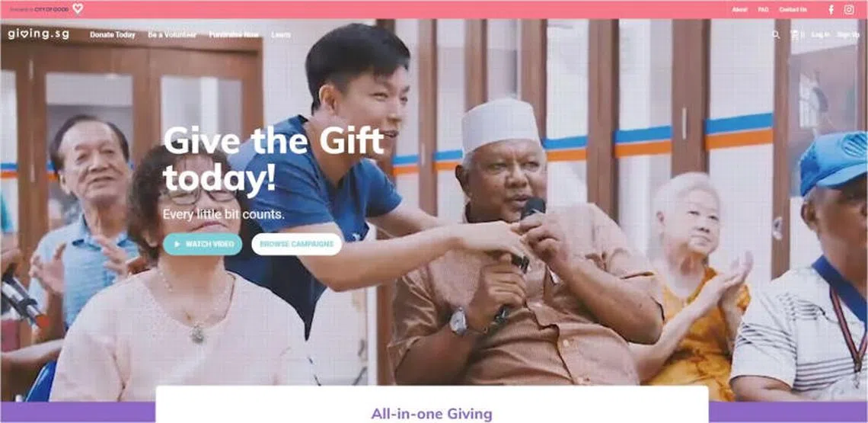Open the Instagram icon in top bar
868x423 pixels.
[849, 9]
